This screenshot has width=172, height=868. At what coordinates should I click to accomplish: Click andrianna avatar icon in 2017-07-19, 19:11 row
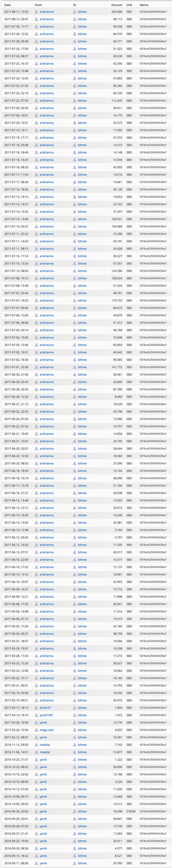pos(36,130)
